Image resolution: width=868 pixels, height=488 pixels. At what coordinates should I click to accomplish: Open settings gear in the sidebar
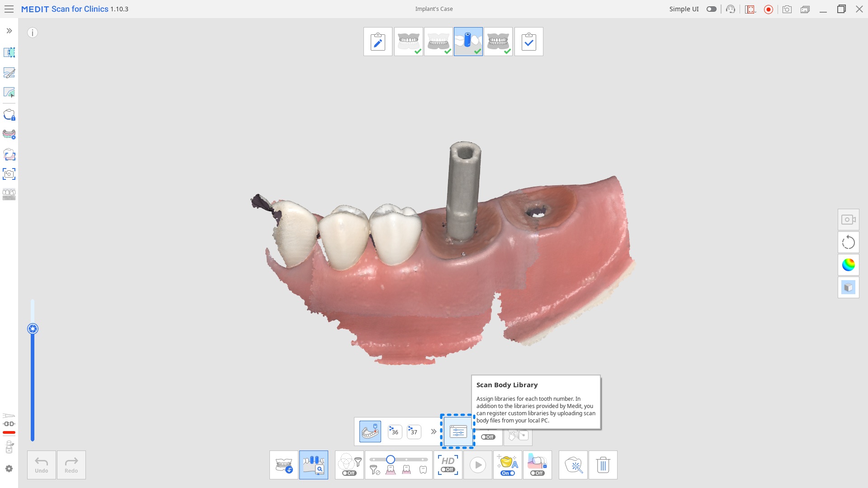pyautogui.click(x=9, y=469)
